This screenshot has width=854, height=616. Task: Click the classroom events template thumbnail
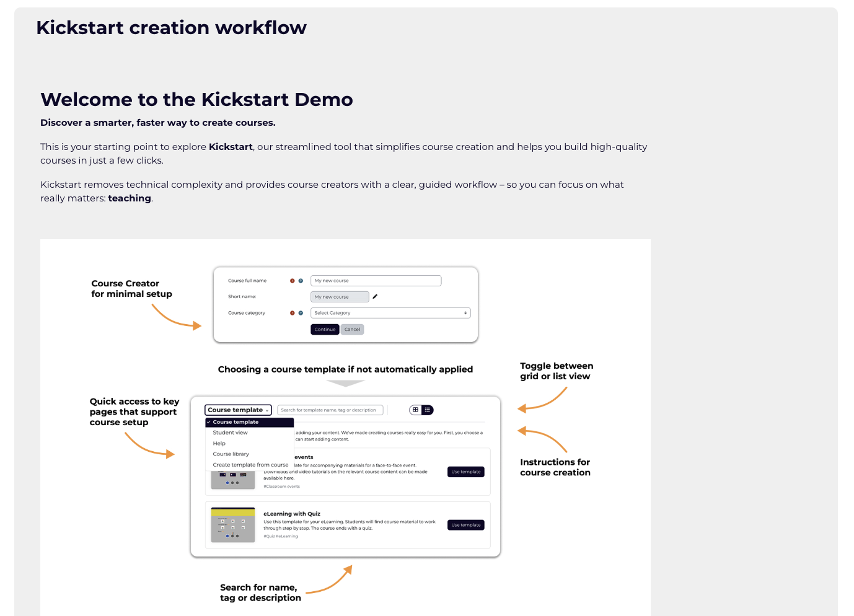click(233, 480)
